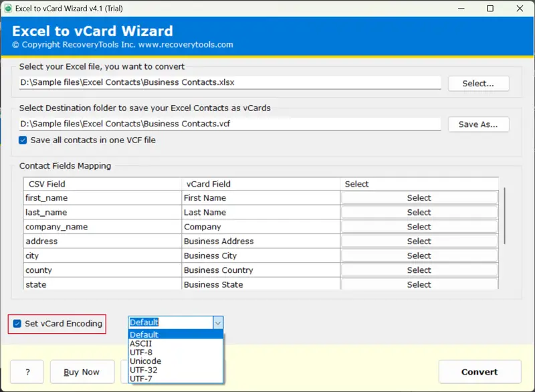Select UTF-32 encoding option

pyautogui.click(x=144, y=370)
